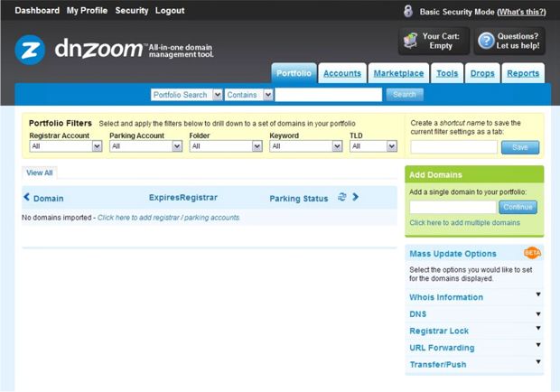
Task: Switch to the Portfolio tab
Action: coord(294,73)
